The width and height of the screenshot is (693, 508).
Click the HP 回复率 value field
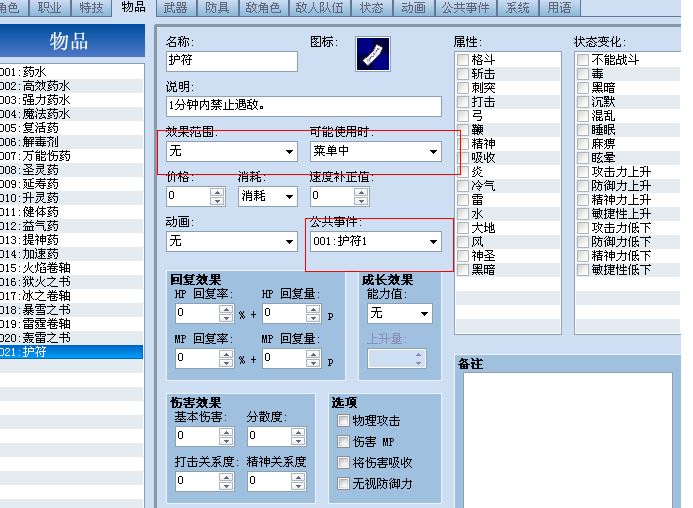coord(197,313)
